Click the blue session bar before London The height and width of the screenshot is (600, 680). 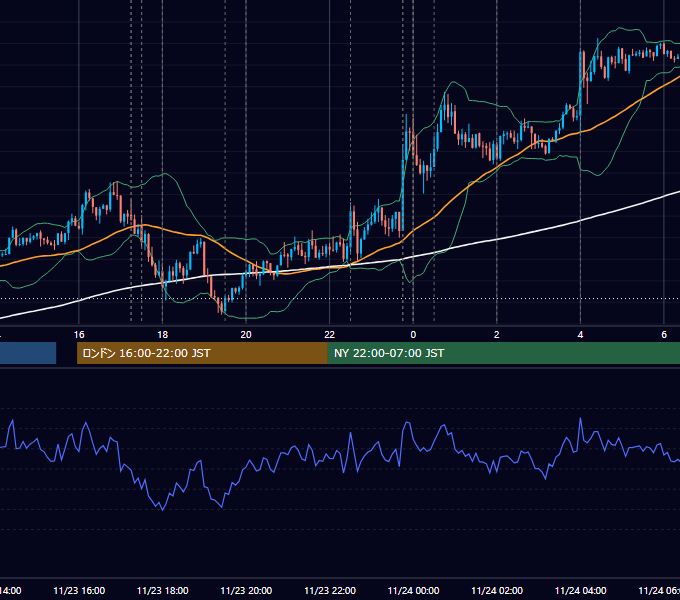point(28,353)
